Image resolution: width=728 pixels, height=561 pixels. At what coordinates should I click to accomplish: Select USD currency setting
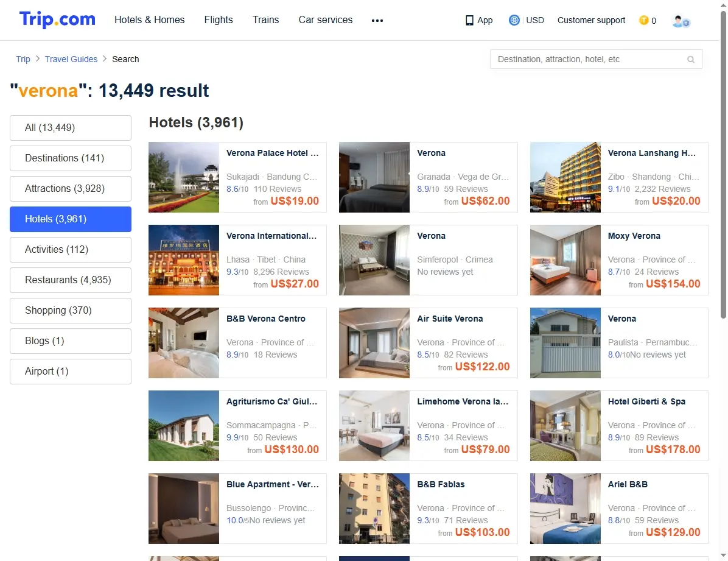tap(535, 20)
